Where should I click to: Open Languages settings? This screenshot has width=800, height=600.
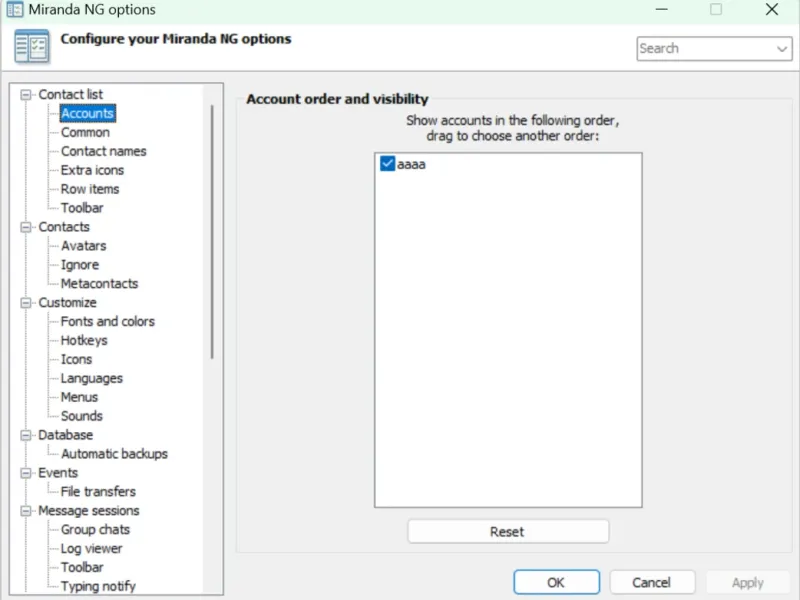[x=92, y=378]
